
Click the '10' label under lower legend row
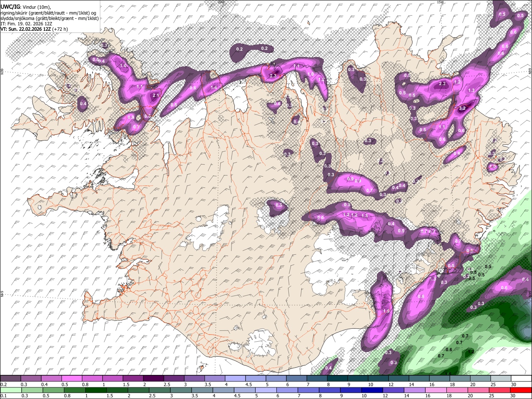364,396
